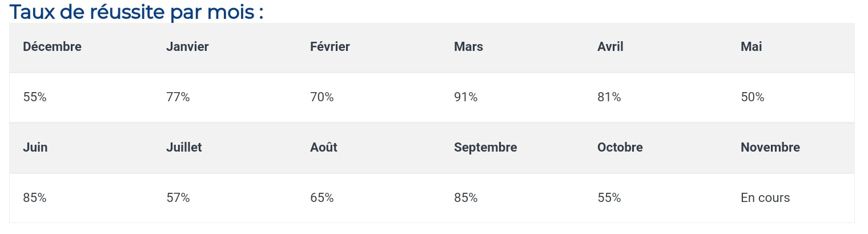This screenshot has height=234, width=868.
Task: Select the Mars column header
Action: [468, 47]
